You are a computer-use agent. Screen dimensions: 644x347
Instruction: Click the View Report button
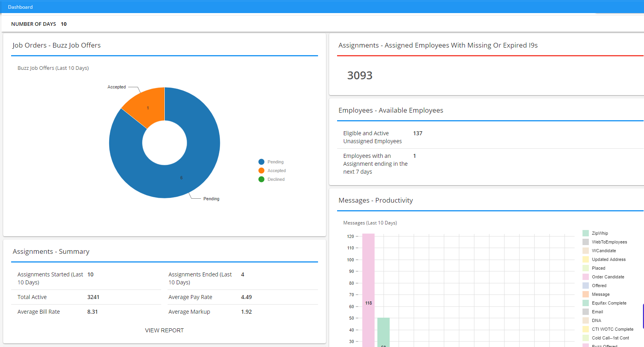coord(164,330)
